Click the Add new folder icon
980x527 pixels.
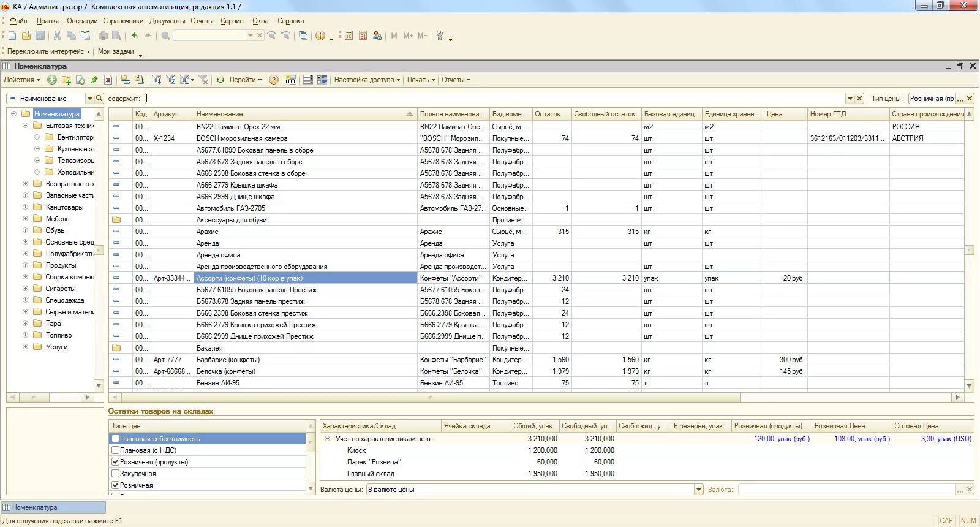click(66, 80)
